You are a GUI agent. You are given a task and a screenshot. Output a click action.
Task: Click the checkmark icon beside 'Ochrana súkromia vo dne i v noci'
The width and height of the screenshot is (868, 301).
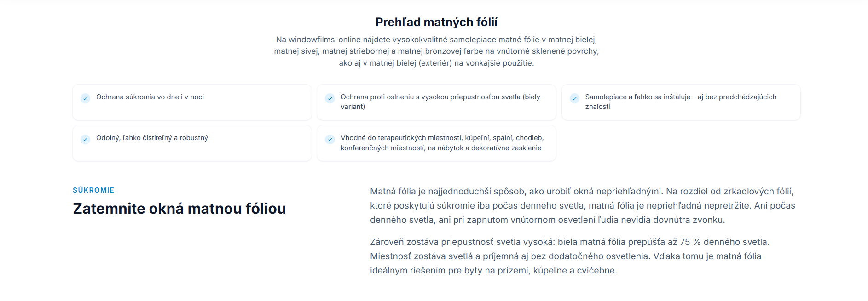(x=85, y=98)
